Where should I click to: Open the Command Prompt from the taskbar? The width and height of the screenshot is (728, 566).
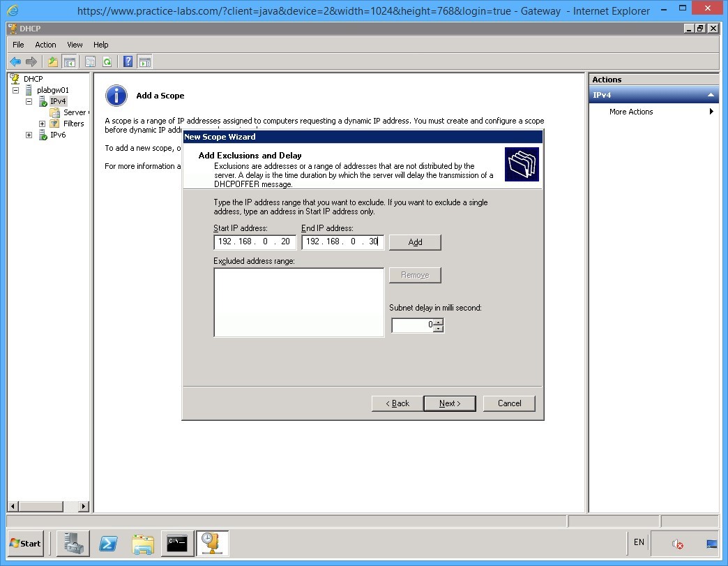176,543
